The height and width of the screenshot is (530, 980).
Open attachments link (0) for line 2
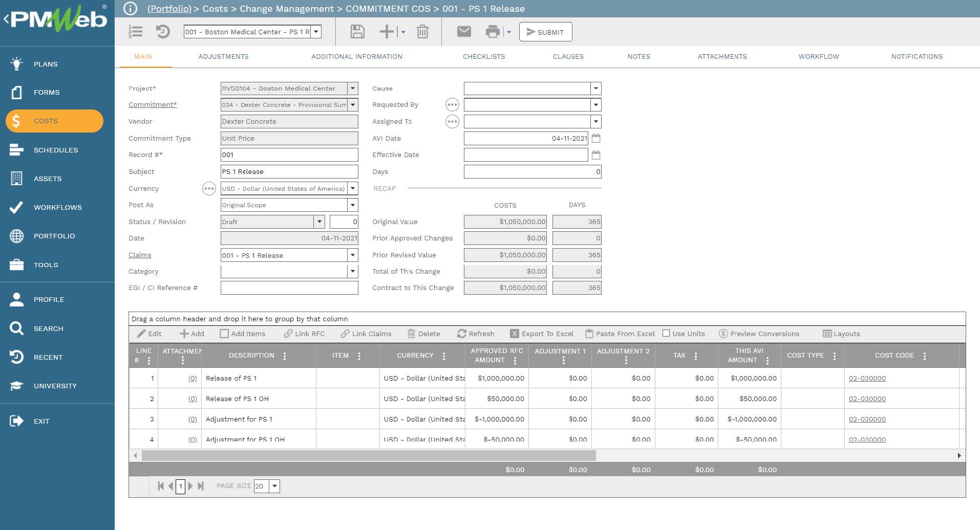(x=193, y=399)
